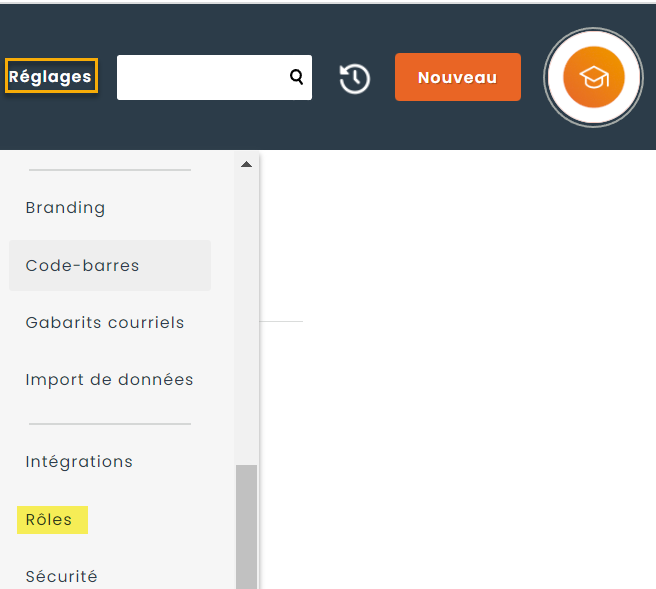This screenshot has height=589, width=656.
Task: Click scrollbar track above the thumb
Action: click(246, 320)
